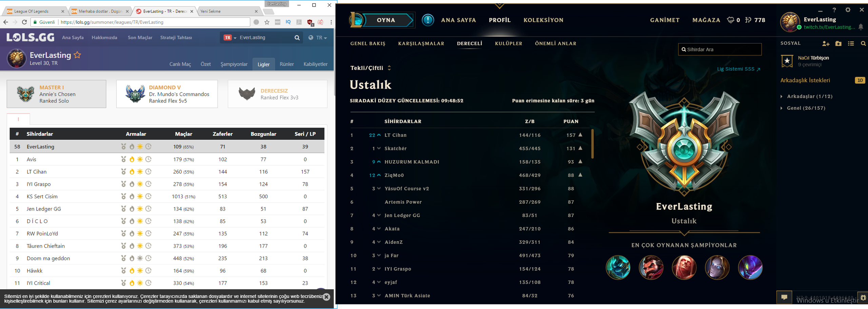Open the help question mark in League client

pyautogui.click(x=834, y=10)
